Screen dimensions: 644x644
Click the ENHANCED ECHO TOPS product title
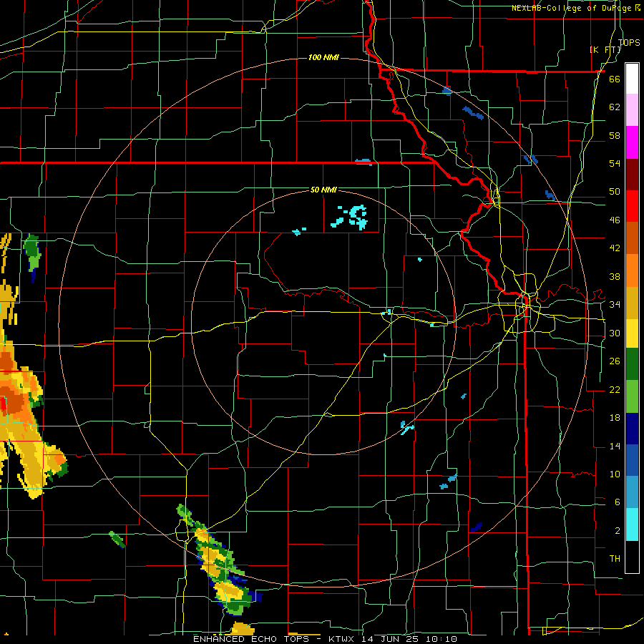[x=251, y=639]
